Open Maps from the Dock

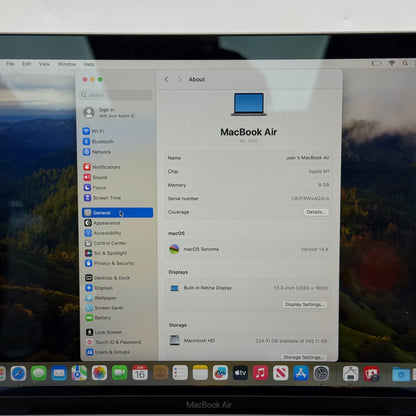[79, 373]
